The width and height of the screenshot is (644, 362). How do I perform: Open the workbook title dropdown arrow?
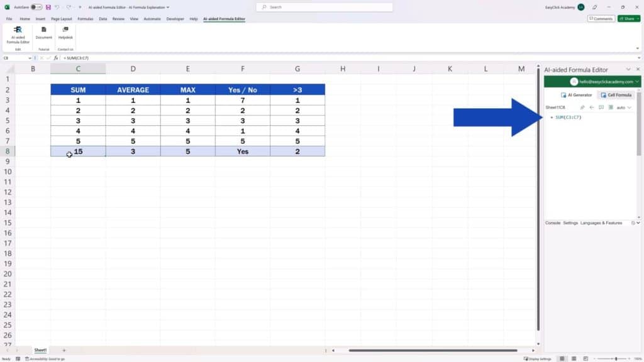[167, 7]
